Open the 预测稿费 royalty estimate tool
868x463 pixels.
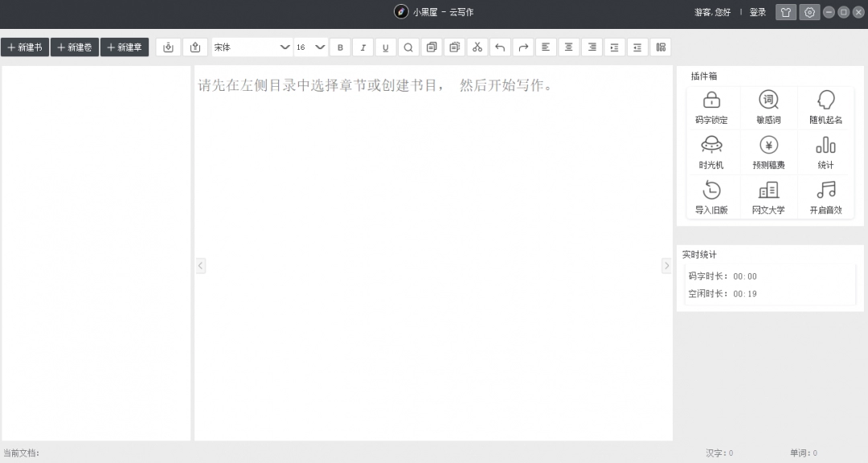pos(768,152)
